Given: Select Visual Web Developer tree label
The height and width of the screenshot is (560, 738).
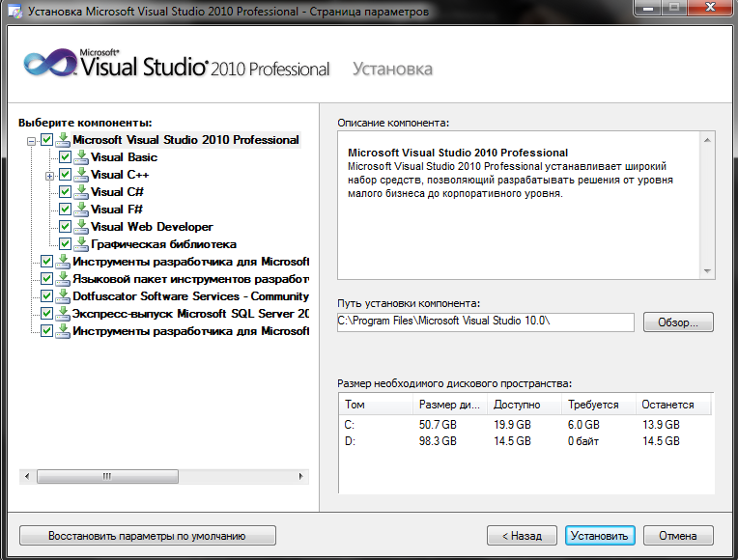Looking at the screenshot, I should [x=152, y=227].
